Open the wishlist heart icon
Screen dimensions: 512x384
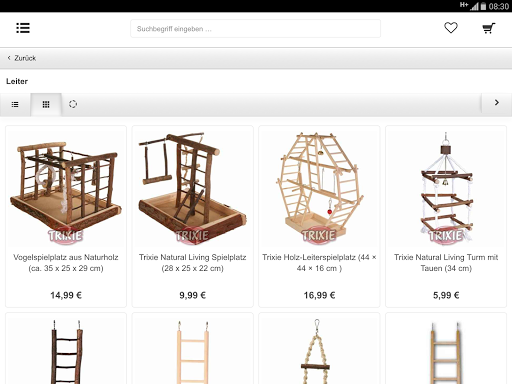click(x=451, y=28)
